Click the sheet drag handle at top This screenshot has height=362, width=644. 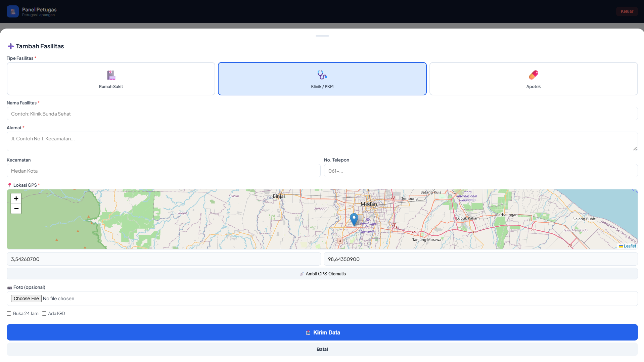point(322,36)
